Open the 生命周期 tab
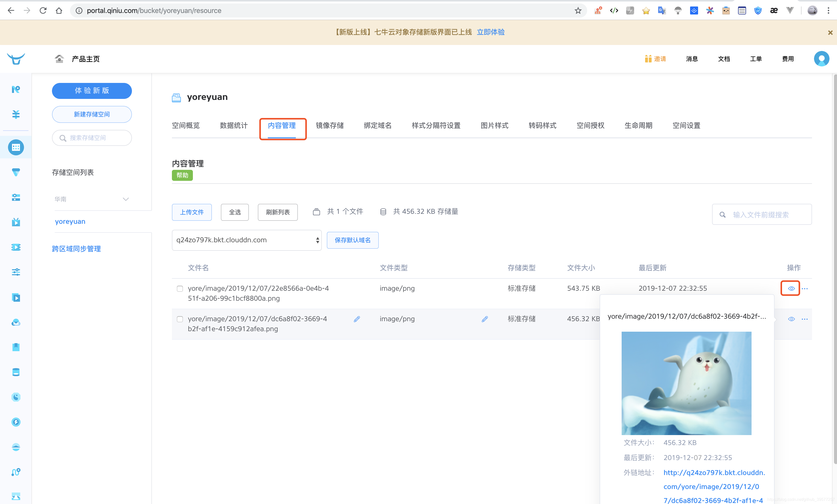 pyautogui.click(x=638, y=126)
